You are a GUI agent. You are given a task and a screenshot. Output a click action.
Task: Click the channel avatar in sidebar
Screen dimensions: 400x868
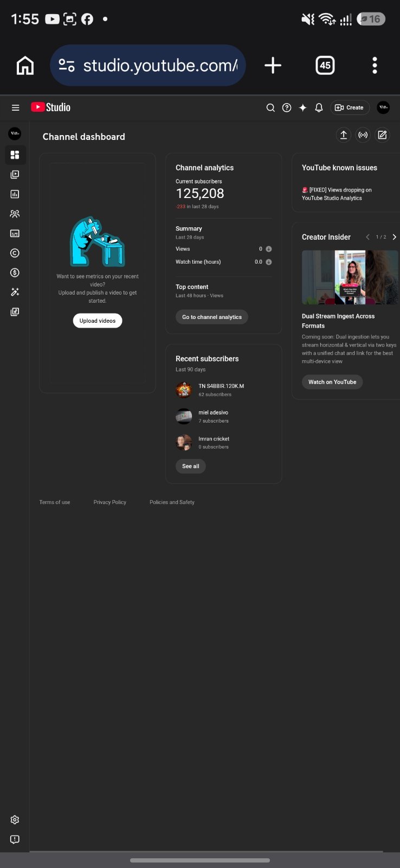(x=15, y=133)
